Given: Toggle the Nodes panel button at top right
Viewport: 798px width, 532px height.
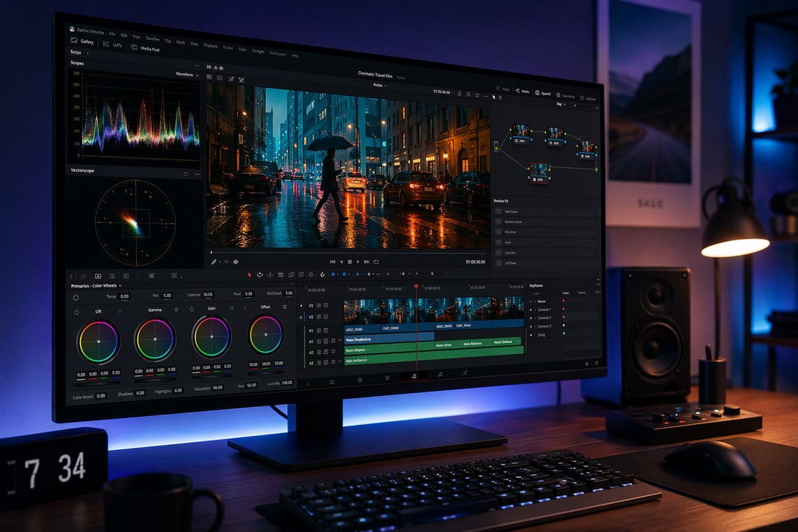Looking at the screenshot, I should tap(522, 91).
